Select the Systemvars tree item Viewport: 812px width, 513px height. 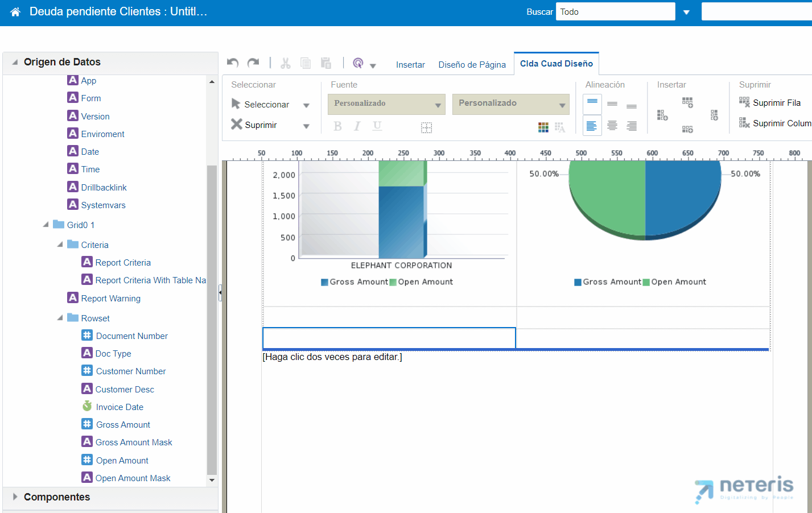[x=97, y=205]
